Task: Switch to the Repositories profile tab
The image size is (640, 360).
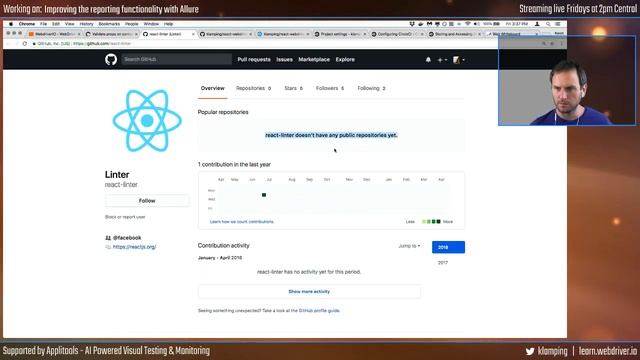Action: [x=253, y=88]
